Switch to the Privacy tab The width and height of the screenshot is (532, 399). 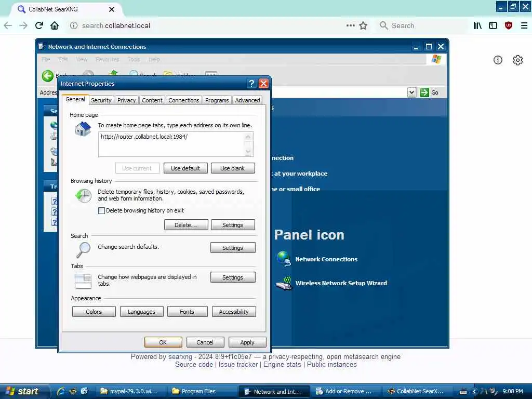click(126, 100)
